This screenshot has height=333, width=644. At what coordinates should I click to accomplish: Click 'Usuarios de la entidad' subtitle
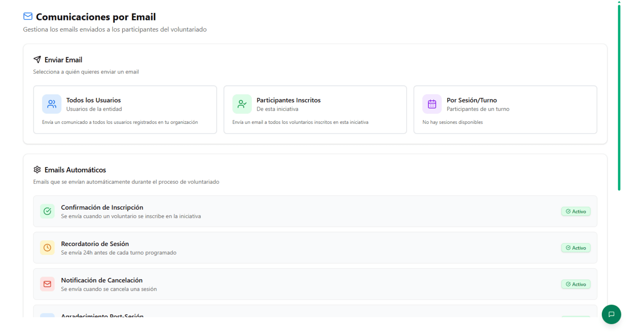[94, 109]
